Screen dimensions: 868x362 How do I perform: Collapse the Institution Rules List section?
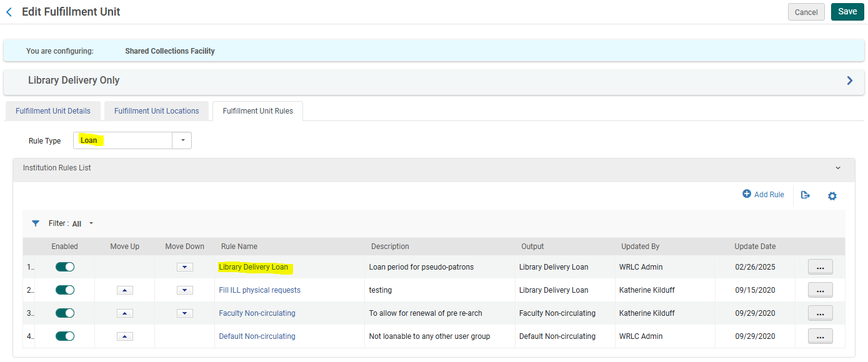pos(838,167)
